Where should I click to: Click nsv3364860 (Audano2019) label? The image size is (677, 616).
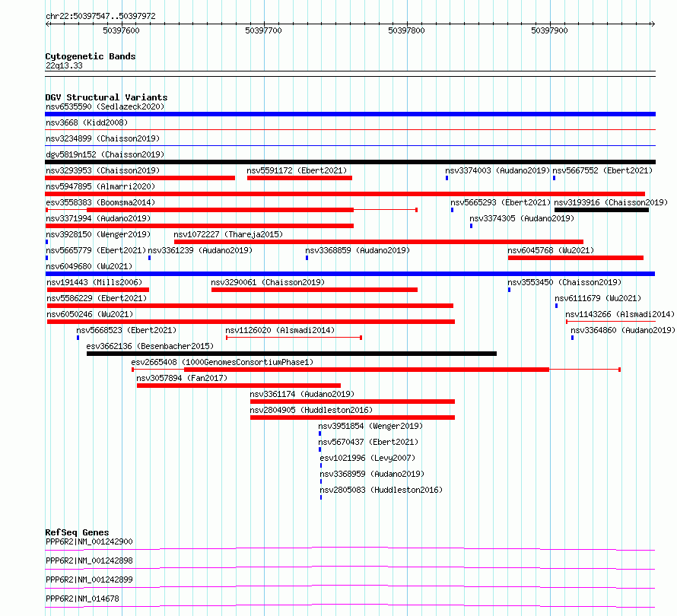(x=622, y=330)
